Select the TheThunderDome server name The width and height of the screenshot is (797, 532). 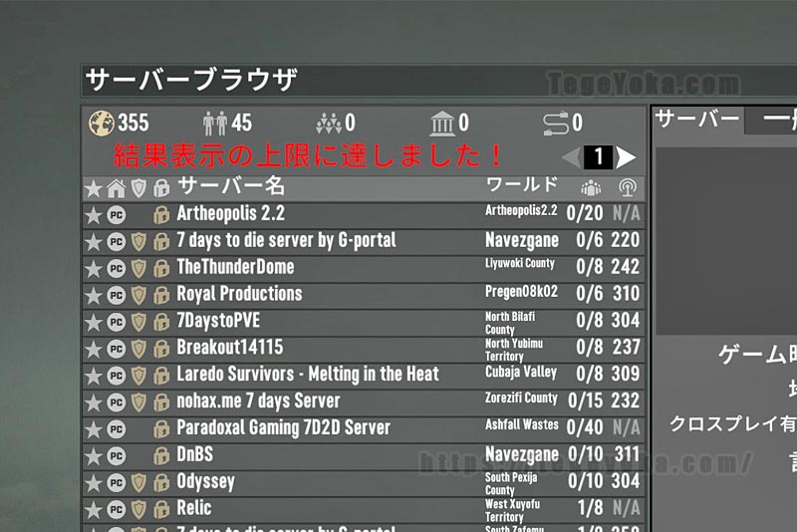[x=235, y=267]
